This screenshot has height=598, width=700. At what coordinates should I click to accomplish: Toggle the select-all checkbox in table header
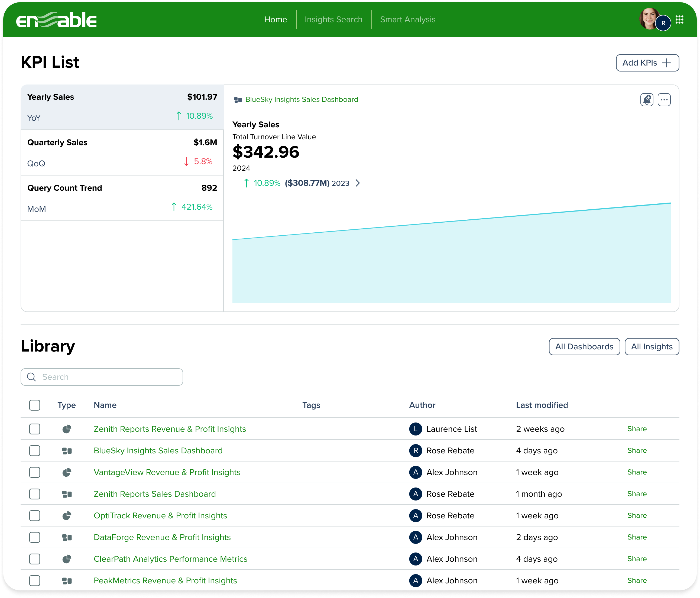point(34,405)
